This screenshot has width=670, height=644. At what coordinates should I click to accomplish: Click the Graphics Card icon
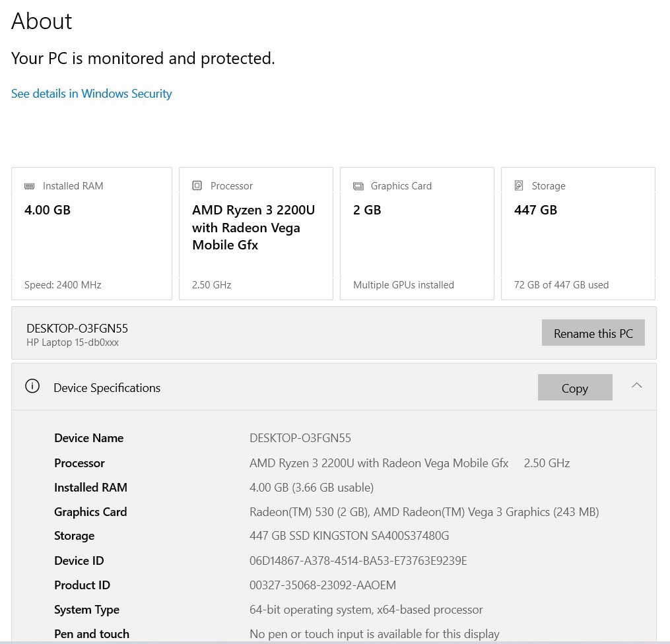358,186
